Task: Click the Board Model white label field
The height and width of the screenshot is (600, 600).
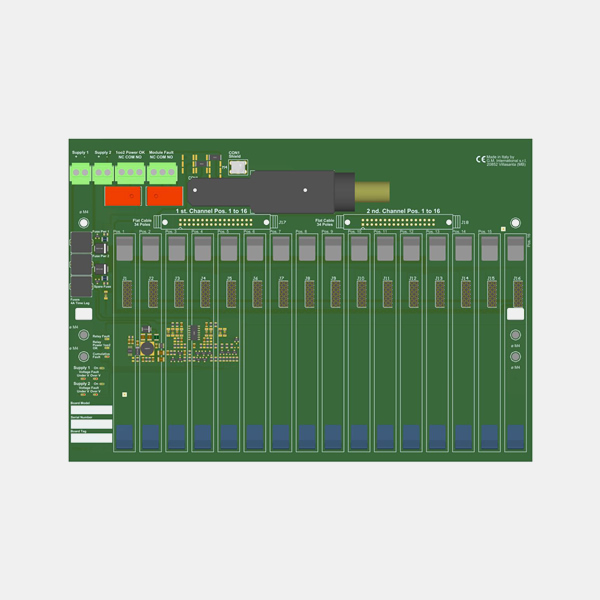Action: point(90,409)
